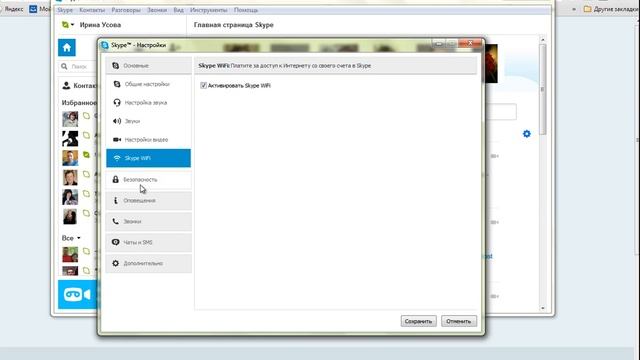This screenshot has height=360, width=640.
Task: Click the padlock icon beside Безопасность
Action: point(116,180)
